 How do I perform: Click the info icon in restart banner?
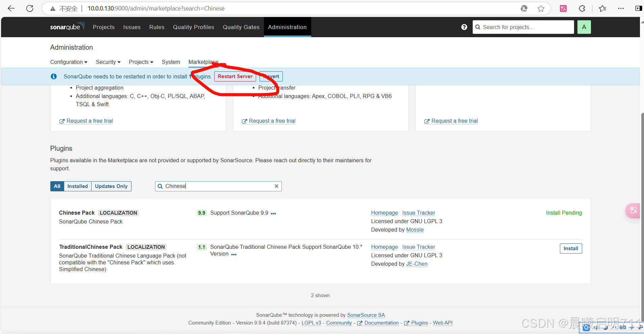point(54,76)
